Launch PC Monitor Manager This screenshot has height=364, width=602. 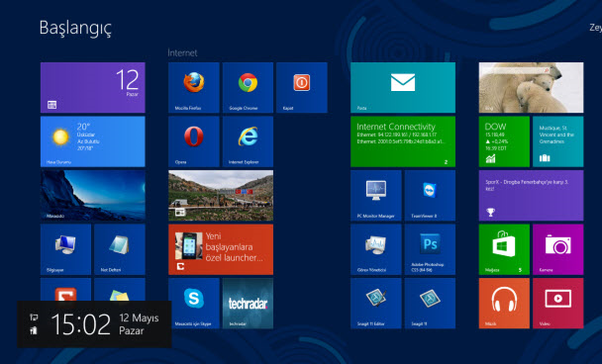pyautogui.click(x=376, y=196)
